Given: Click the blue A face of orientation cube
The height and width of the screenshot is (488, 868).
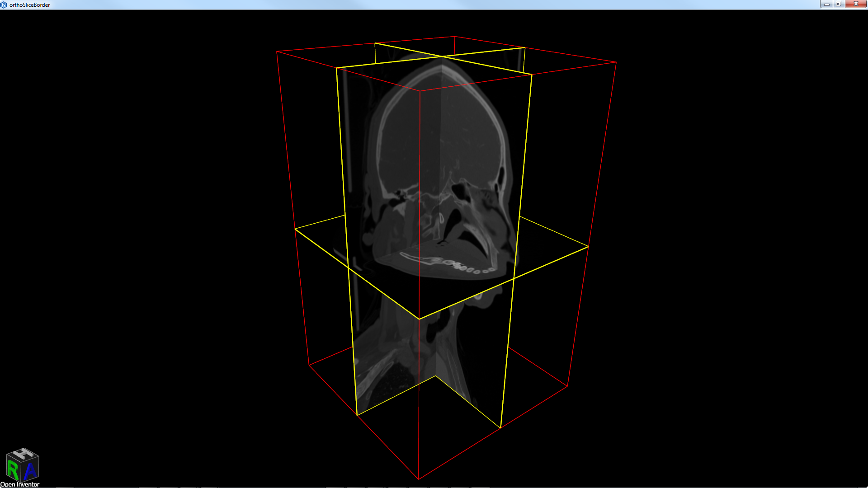Looking at the screenshot, I should 31,472.
